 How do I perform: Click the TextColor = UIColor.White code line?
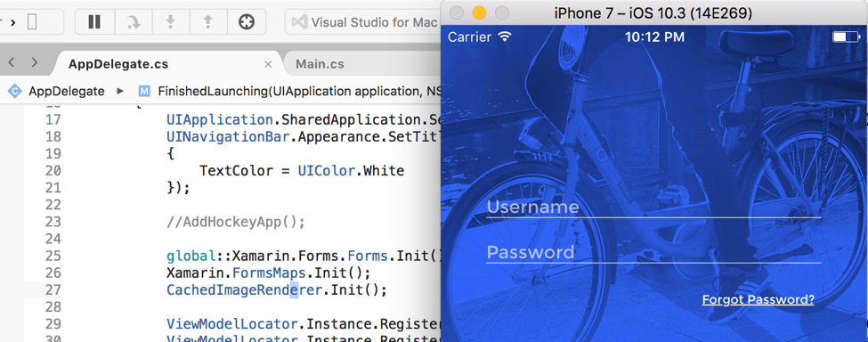(302, 170)
